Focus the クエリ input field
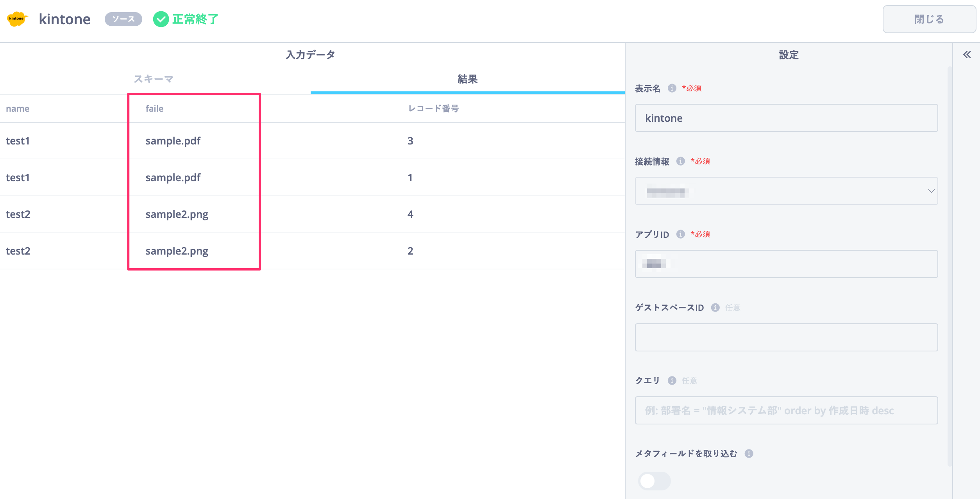980x499 pixels. tap(786, 410)
